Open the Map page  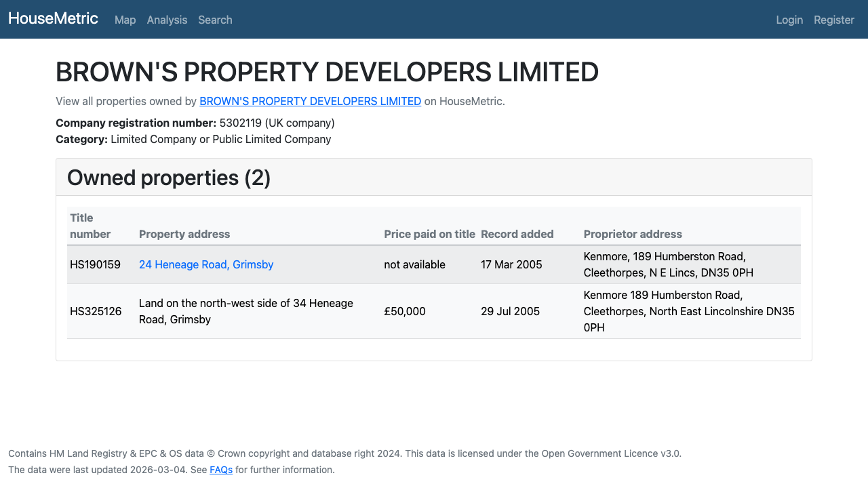pos(125,20)
